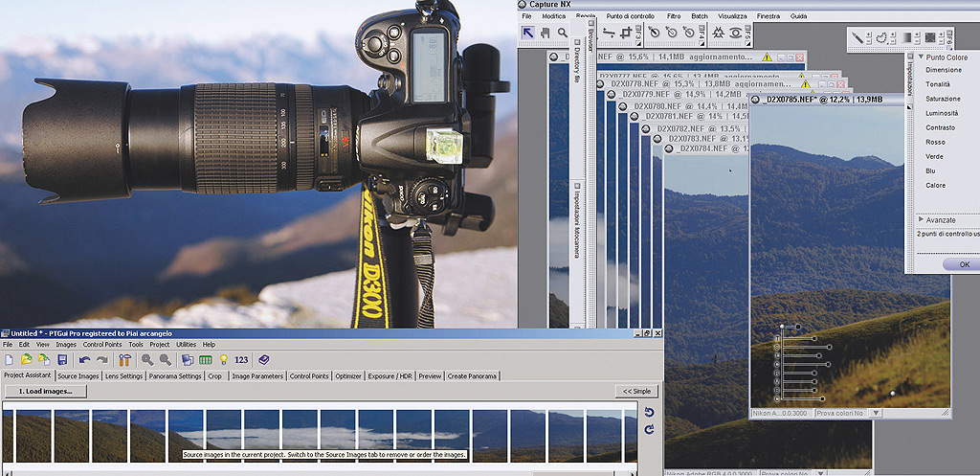Screen dimensions: 980x476
Task: Redo the action in PTGui toolbar
Action: pyautogui.click(x=101, y=360)
